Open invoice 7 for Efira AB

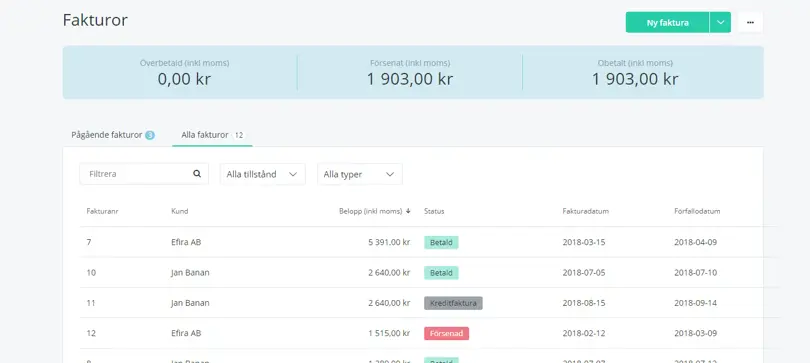pos(421,242)
